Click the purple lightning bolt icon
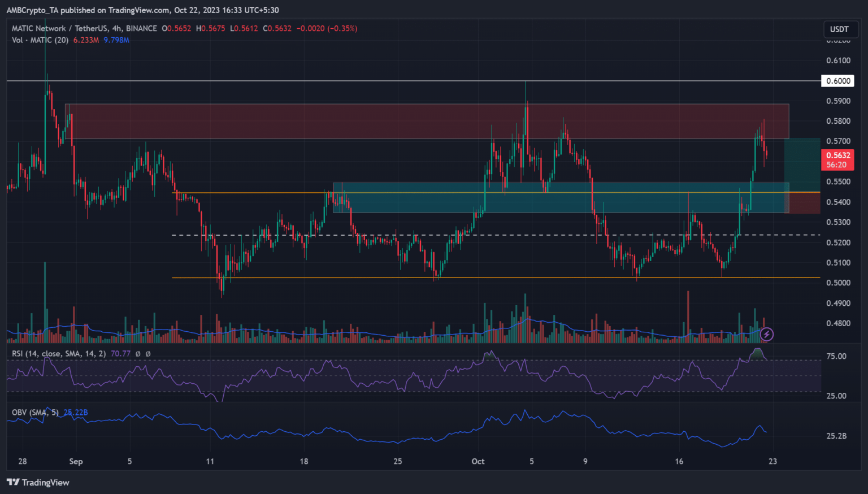This screenshot has width=868, height=494. click(x=766, y=334)
